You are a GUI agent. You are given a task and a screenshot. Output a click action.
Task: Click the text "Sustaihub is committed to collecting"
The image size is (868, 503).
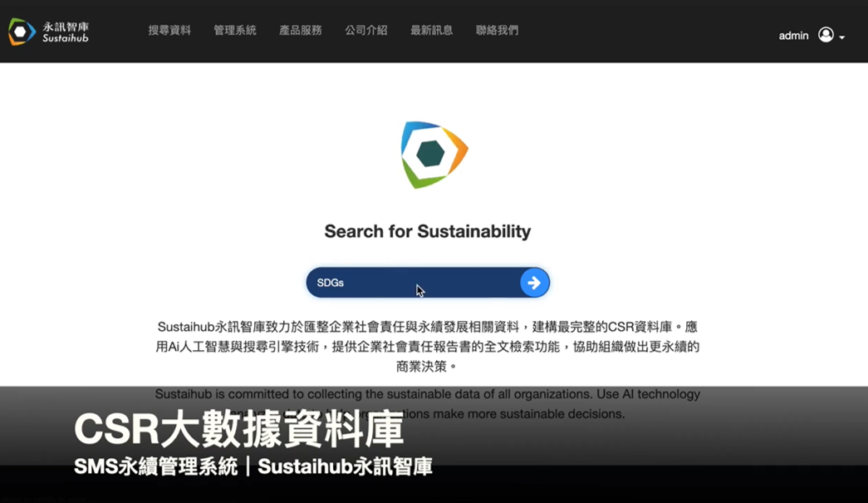tap(258, 394)
